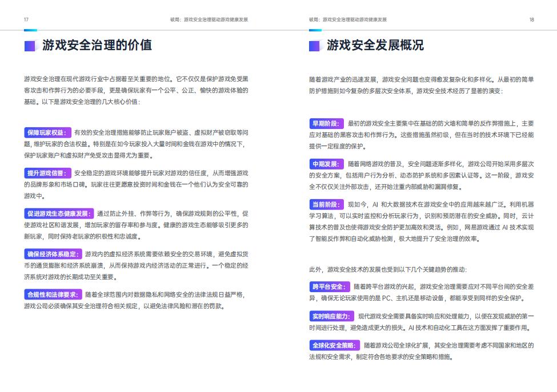Viewport: 557px width, 392px height.
Task: Click the 促进游戏生态健康发展 label
Action: click(59, 213)
